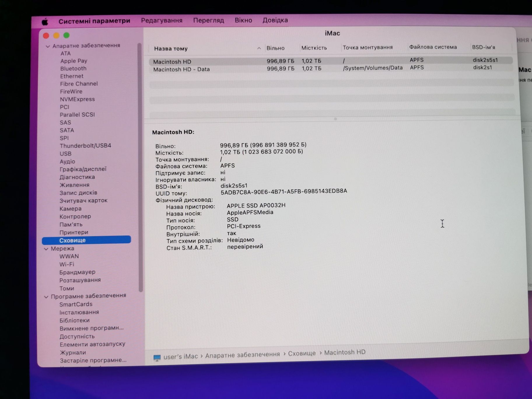Toggle sort arrow on Назва тому column
The width and height of the screenshot is (532, 399).
pyautogui.click(x=259, y=48)
